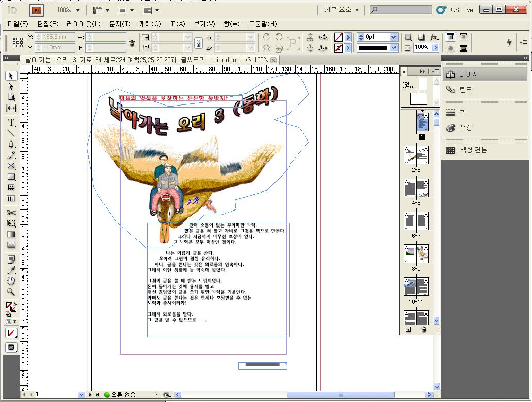
Task: Select the Eyedropper tool
Action: click(x=11, y=270)
